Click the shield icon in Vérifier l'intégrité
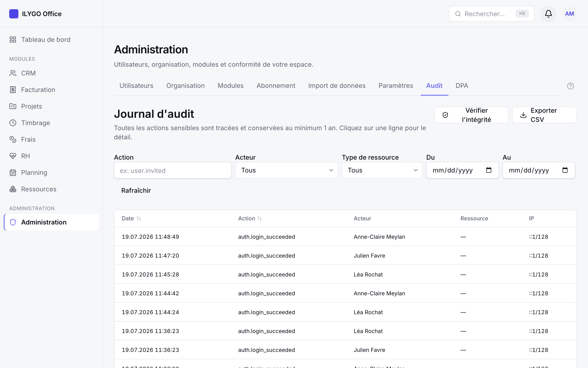The image size is (588, 368). (x=445, y=115)
